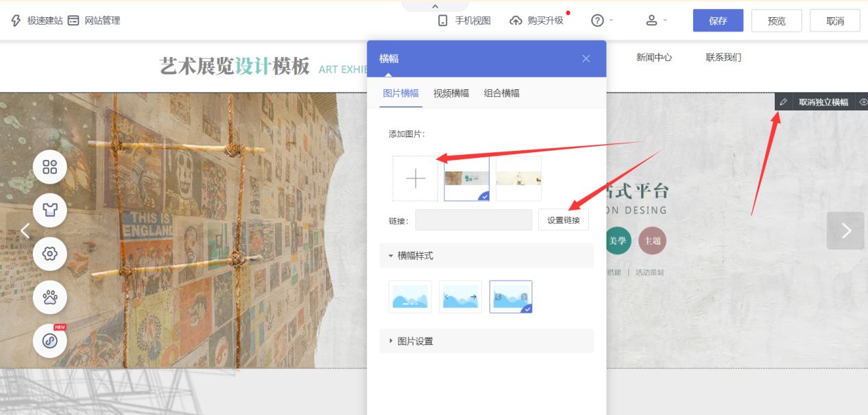Image resolution: width=868 pixels, height=415 pixels.
Task: Click the pencil edit banner icon
Action: [784, 102]
